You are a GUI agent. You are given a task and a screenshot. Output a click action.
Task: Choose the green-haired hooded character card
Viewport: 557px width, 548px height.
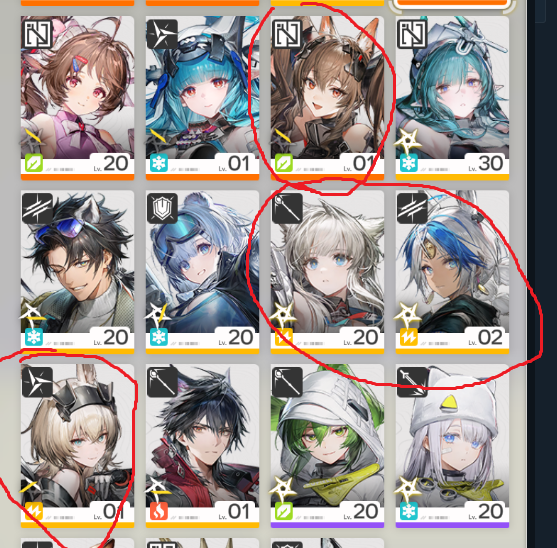click(328, 446)
